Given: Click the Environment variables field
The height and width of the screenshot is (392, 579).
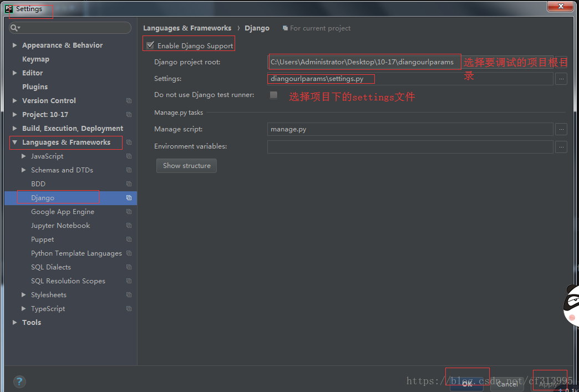Looking at the screenshot, I should click(410, 146).
